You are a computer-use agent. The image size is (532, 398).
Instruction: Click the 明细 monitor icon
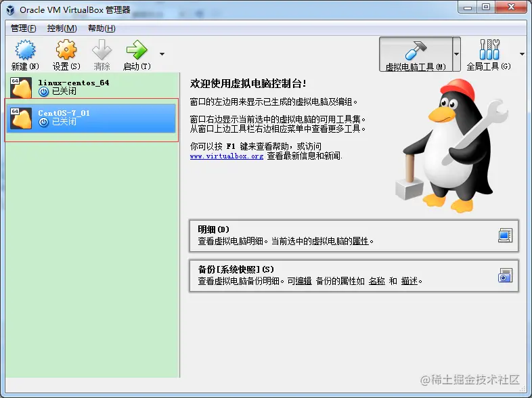pos(505,236)
